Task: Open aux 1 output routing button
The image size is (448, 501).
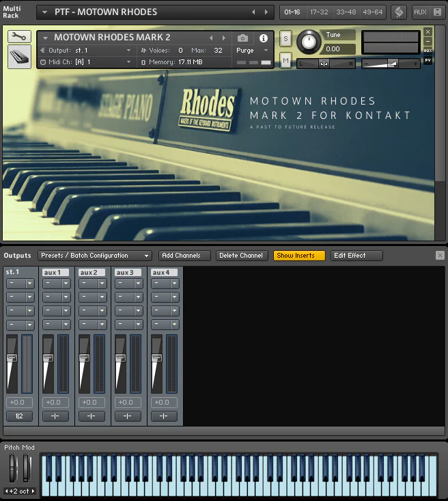Action: (55, 416)
